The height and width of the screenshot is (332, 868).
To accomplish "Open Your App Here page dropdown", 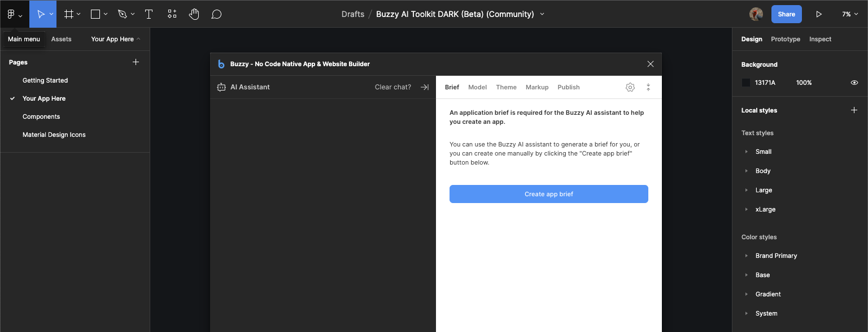I will tap(116, 39).
